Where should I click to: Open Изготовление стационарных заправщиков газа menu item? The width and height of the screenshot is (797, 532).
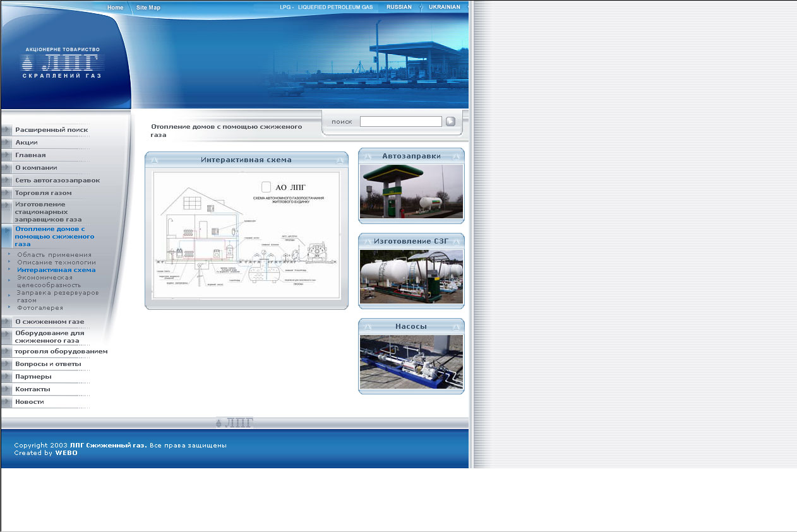click(x=48, y=212)
